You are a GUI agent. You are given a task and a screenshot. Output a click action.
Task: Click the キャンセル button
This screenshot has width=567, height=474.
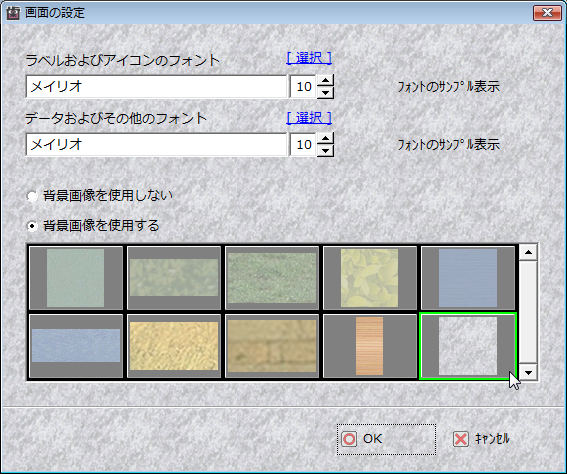482,439
